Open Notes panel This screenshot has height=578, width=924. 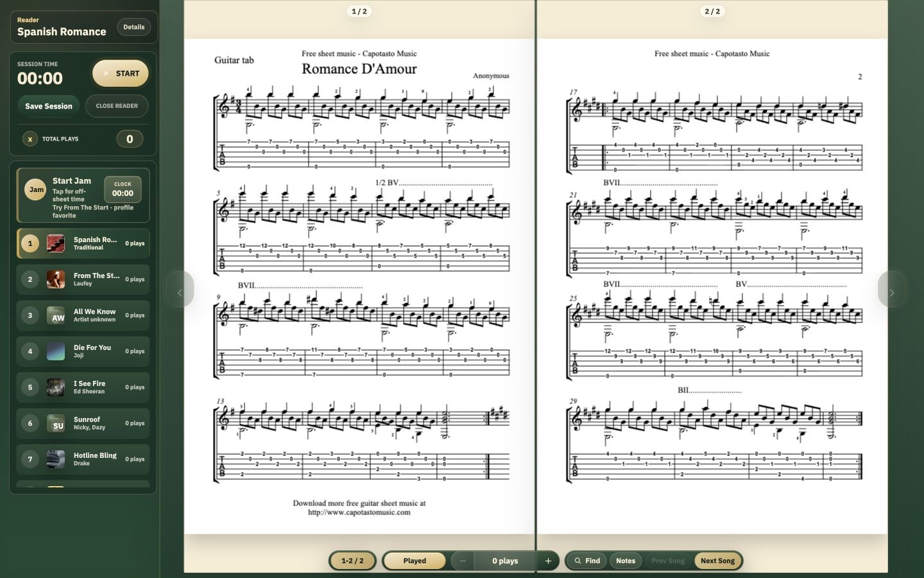point(626,561)
